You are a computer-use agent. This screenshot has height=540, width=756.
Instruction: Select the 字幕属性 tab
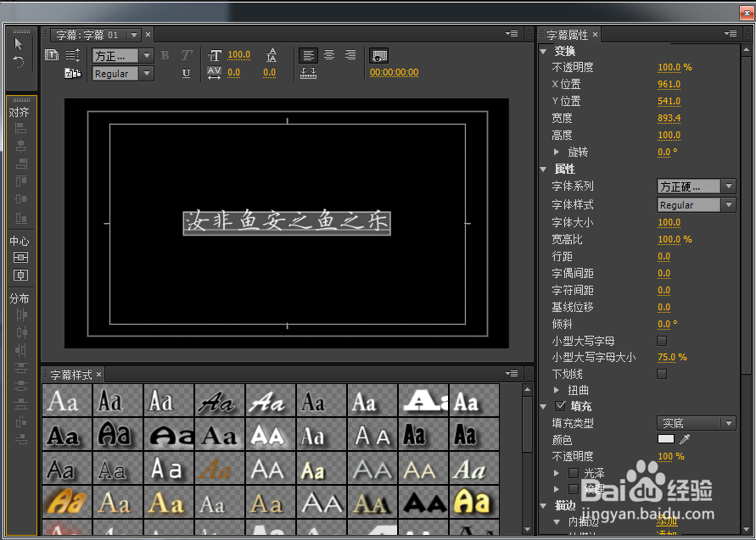coord(567,35)
